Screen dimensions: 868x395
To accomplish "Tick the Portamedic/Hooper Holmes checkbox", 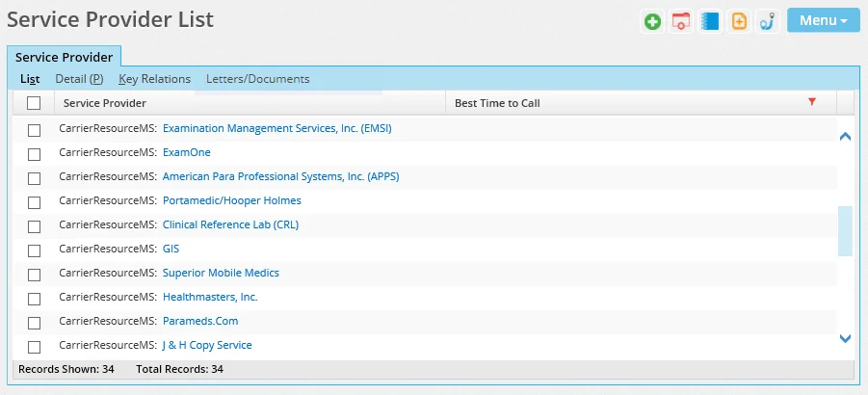I will point(35,202).
